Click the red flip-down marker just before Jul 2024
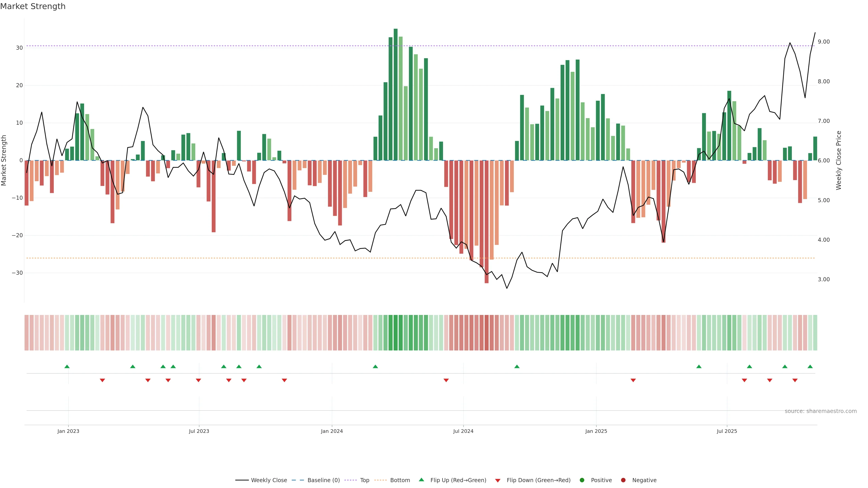This screenshot has width=868, height=488. [446, 380]
